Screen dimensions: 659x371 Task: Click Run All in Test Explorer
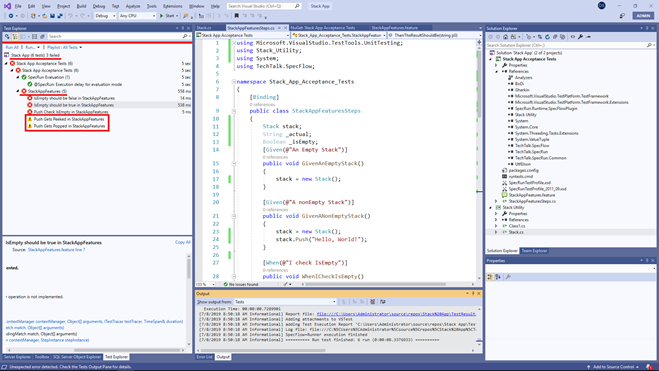pyautogui.click(x=12, y=47)
